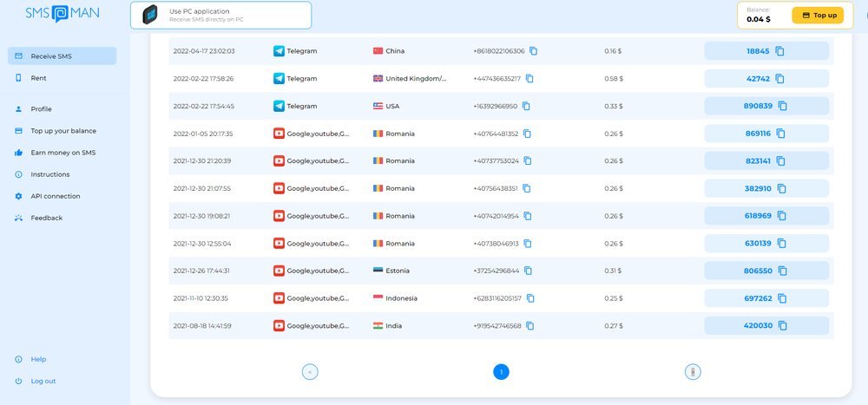Click the yellow Top up button
The image size is (868, 405).
[818, 16]
